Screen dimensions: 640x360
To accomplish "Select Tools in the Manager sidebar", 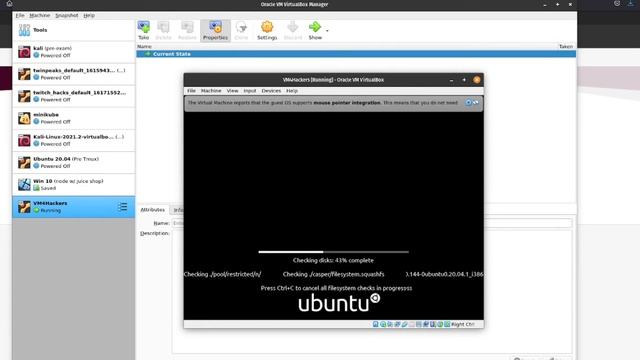I will click(73, 30).
